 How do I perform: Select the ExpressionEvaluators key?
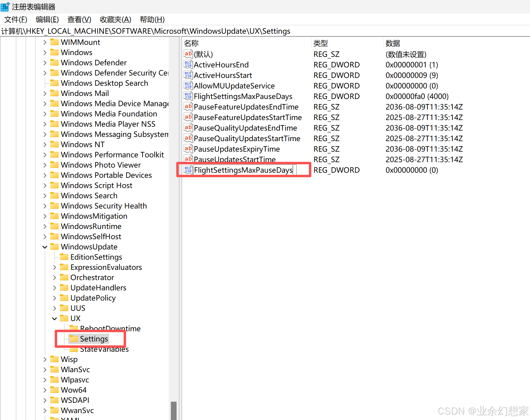[x=106, y=267]
